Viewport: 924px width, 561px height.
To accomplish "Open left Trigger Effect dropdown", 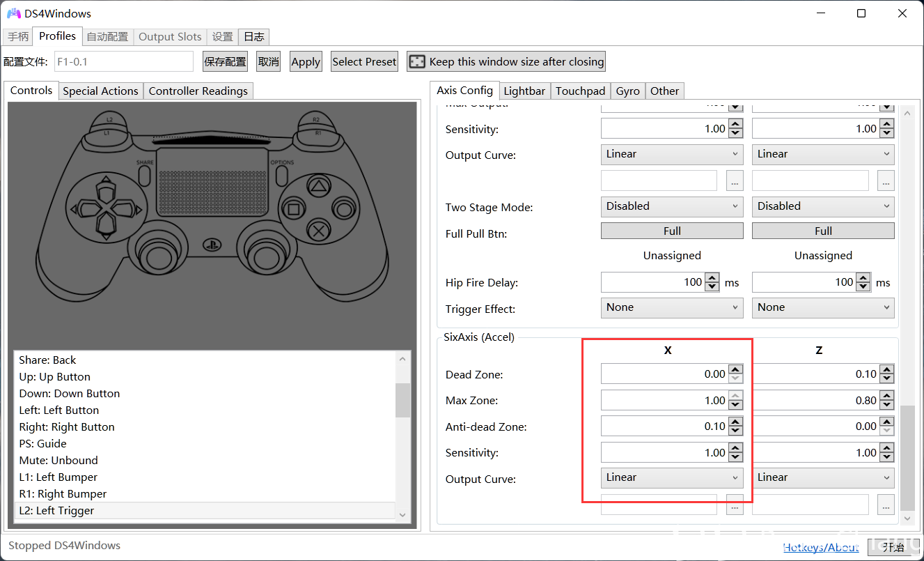I will pyautogui.click(x=672, y=307).
